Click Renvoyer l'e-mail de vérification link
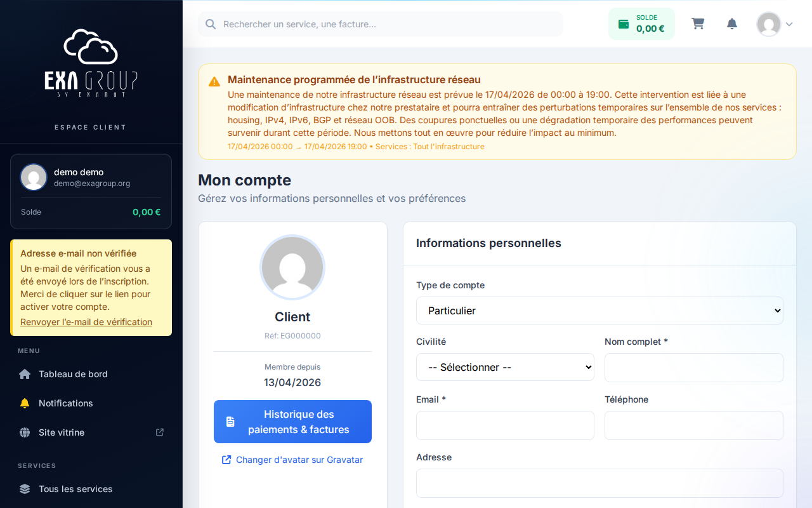 click(86, 322)
